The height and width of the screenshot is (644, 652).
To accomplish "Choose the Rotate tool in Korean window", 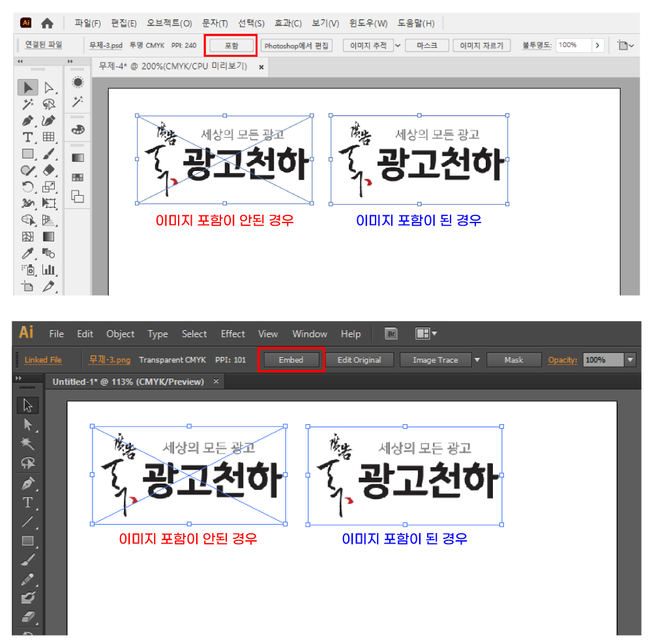I will coord(28,187).
